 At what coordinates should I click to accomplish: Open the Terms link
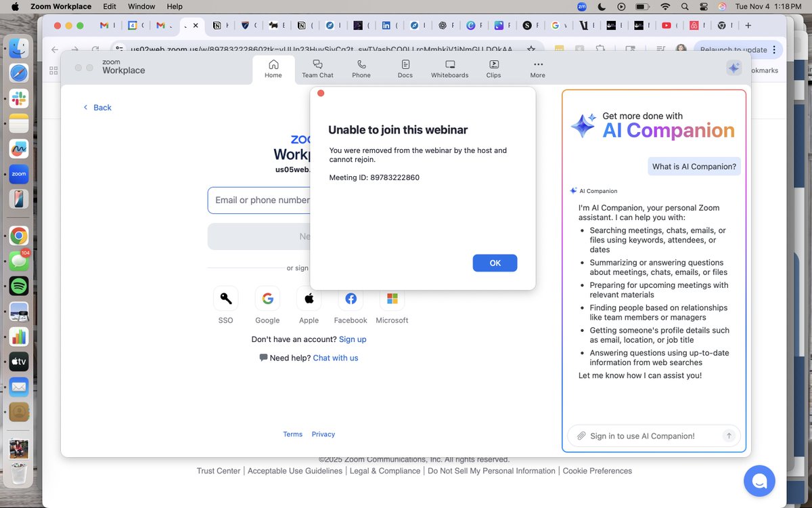(293, 434)
